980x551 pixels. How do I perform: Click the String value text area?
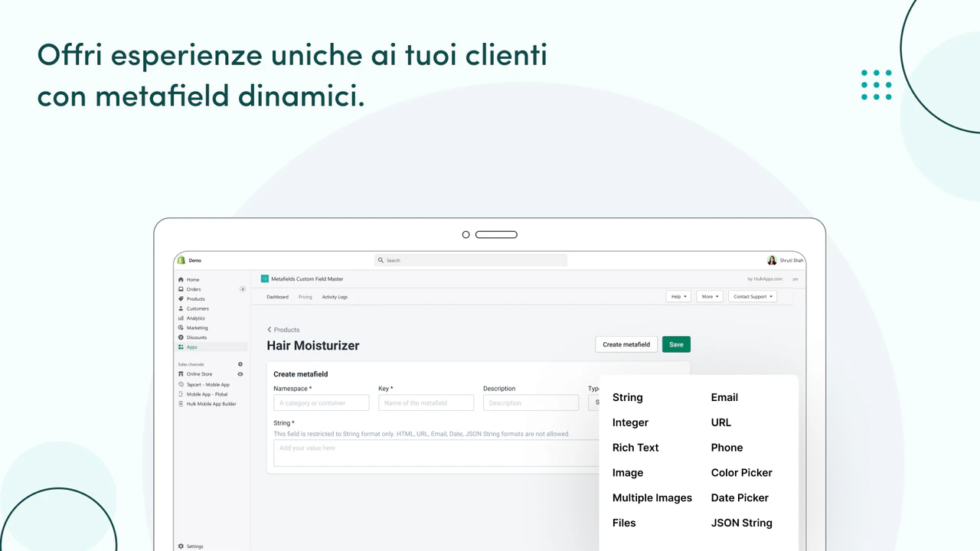tap(436, 452)
